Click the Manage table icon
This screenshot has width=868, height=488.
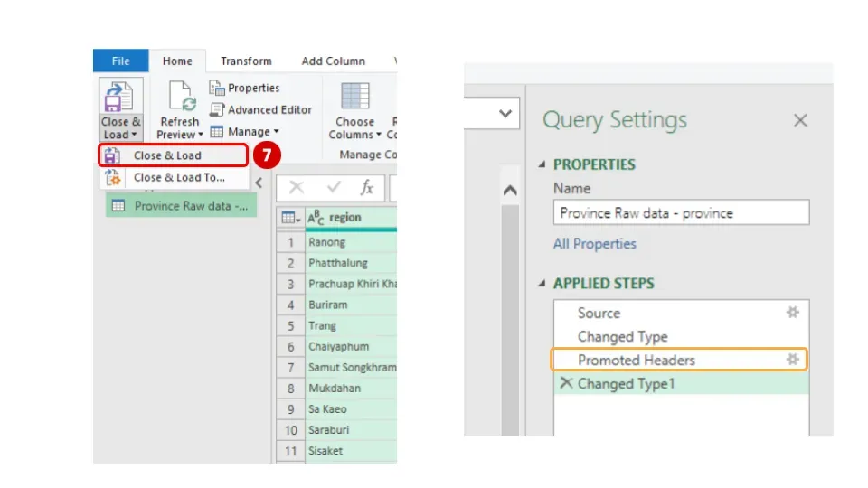coord(216,132)
